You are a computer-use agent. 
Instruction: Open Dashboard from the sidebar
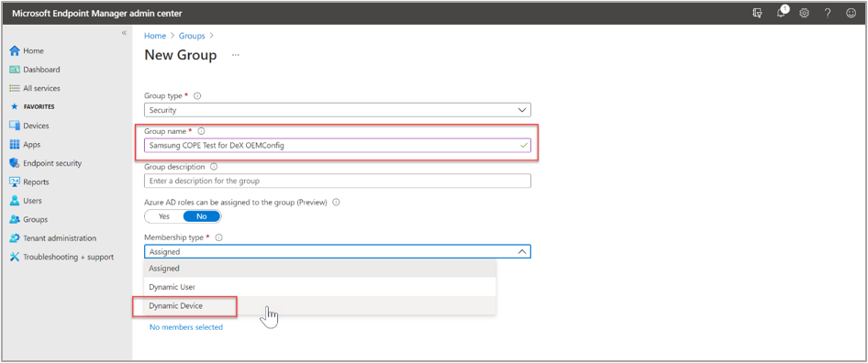click(x=41, y=70)
